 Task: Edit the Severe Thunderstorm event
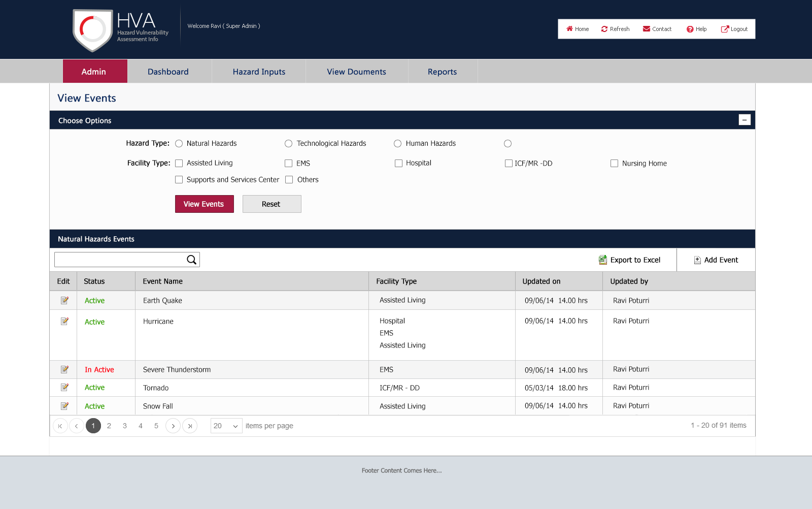64,369
